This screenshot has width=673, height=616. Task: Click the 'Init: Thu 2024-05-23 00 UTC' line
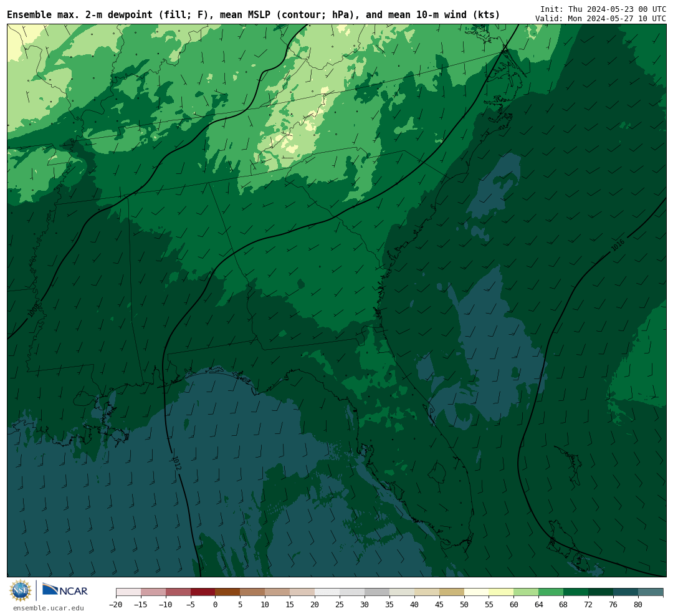(603, 9)
